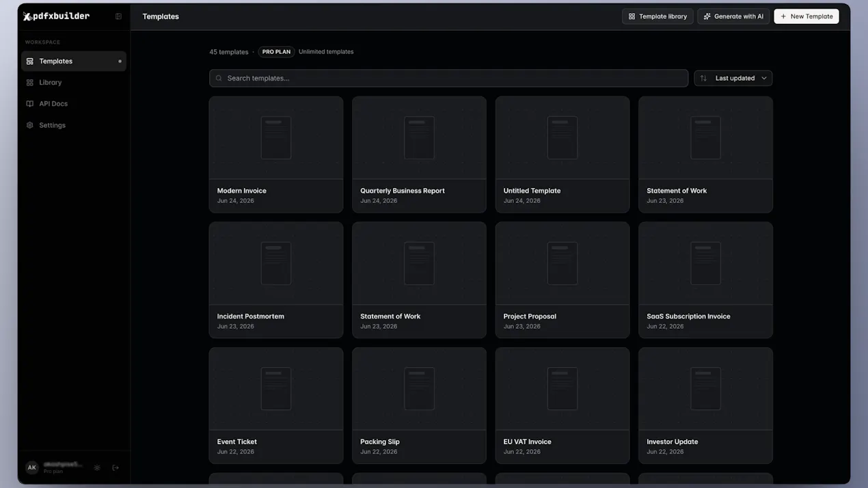This screenshot has width=868, height=488.
Task: Open the Last updated sort dropdown
Action: (x=733, y=78)
